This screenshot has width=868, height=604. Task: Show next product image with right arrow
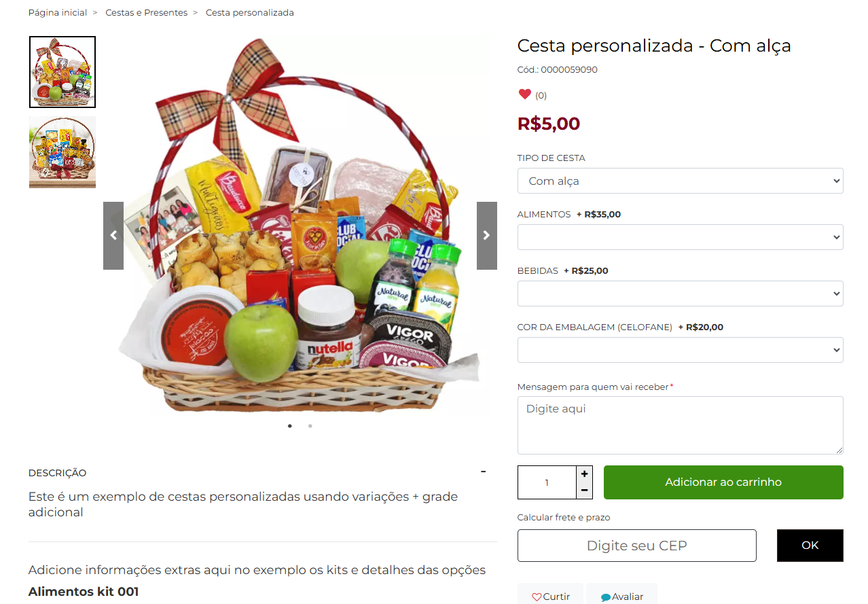(487, 236)
